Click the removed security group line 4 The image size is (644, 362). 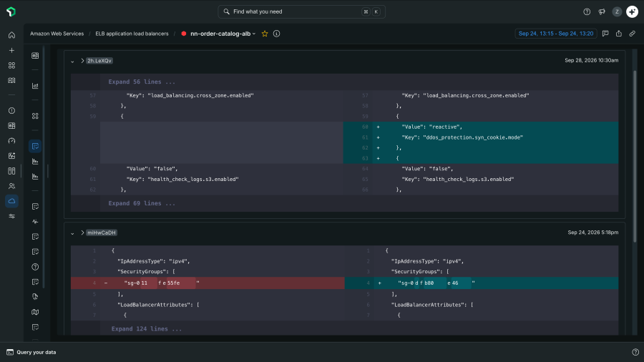208,283
